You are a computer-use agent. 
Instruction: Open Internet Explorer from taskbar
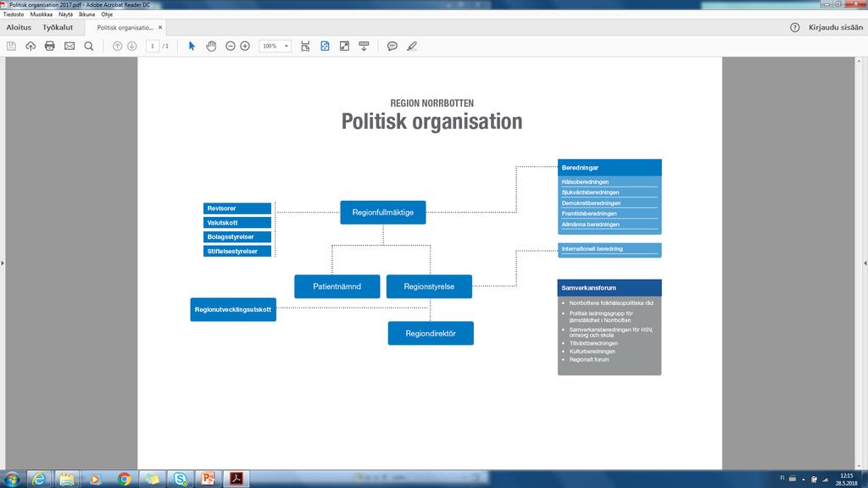[39, 480]
